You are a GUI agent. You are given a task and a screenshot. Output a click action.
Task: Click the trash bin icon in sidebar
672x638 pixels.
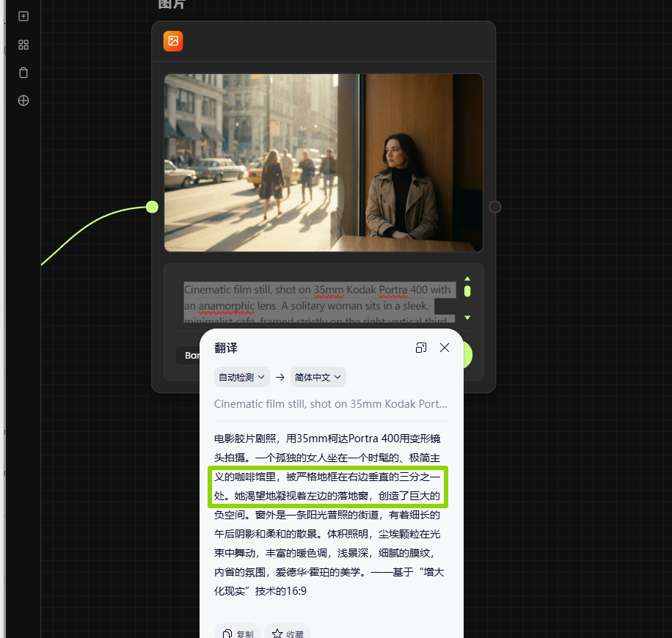coord(23,73)
